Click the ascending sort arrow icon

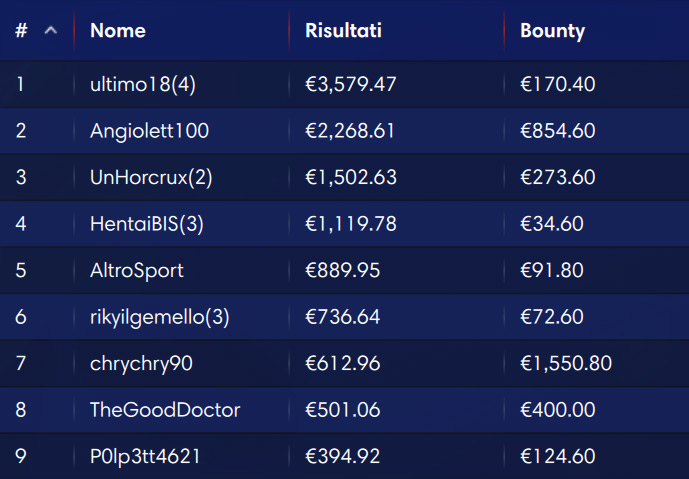(x=51, y=30)
